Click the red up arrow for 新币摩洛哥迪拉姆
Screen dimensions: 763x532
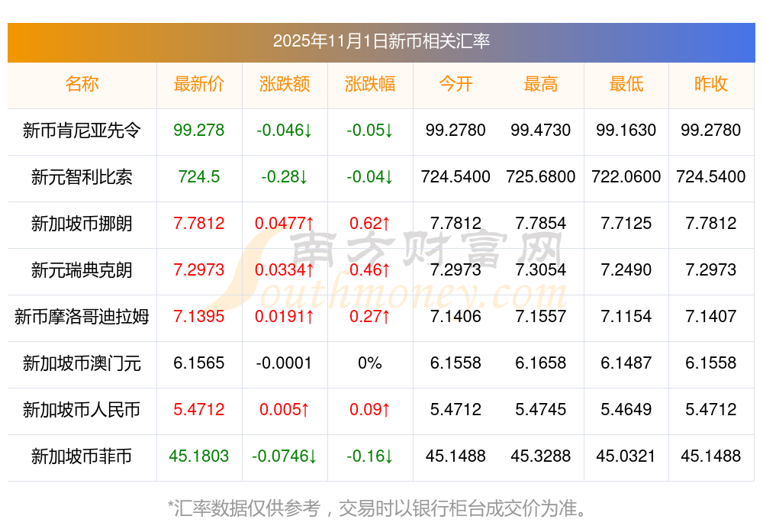click(x=309, y=317)
